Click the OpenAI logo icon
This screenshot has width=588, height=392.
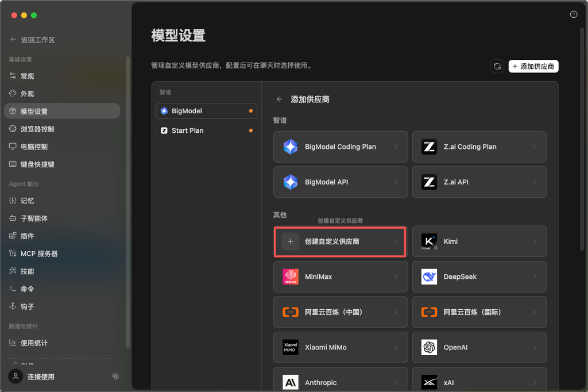click(429, 347)
